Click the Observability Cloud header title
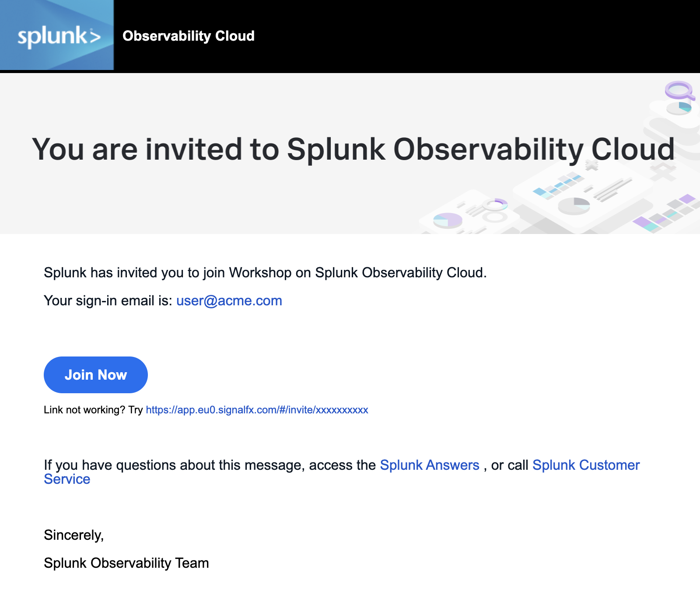The image size is (700, 601). [188, 36]
